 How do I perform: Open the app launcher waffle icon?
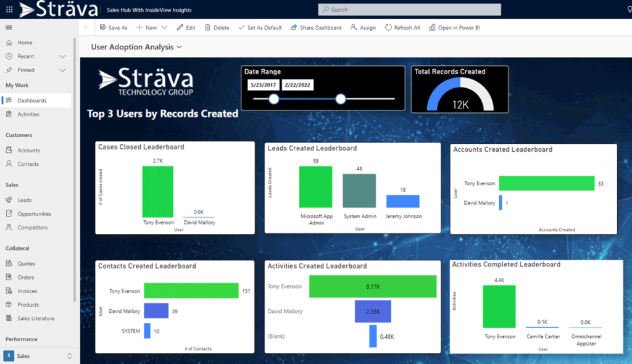click(9, 9)
